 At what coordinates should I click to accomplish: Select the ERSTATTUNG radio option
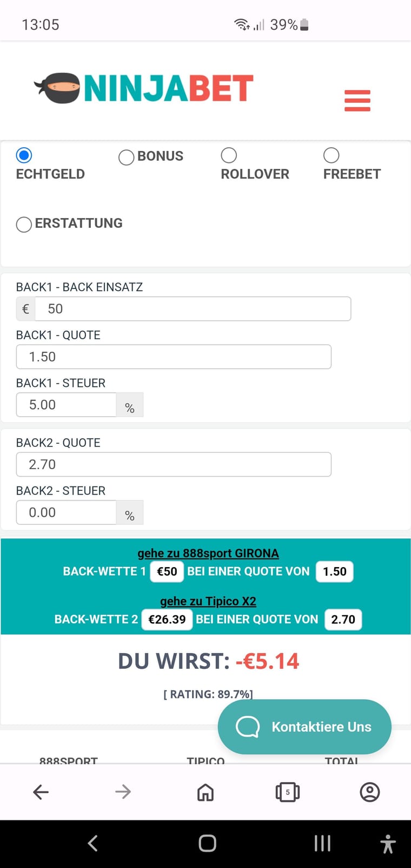[x=24, y=224]
